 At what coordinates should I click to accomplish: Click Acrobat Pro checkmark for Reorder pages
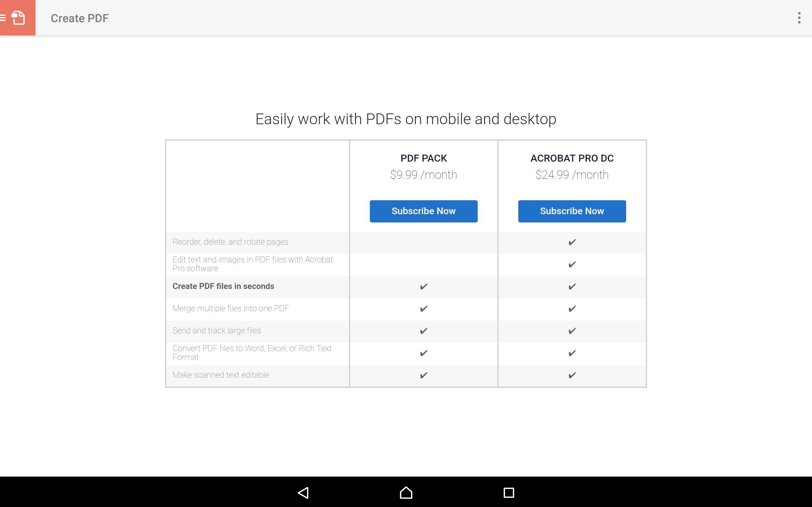coord(572,242)
